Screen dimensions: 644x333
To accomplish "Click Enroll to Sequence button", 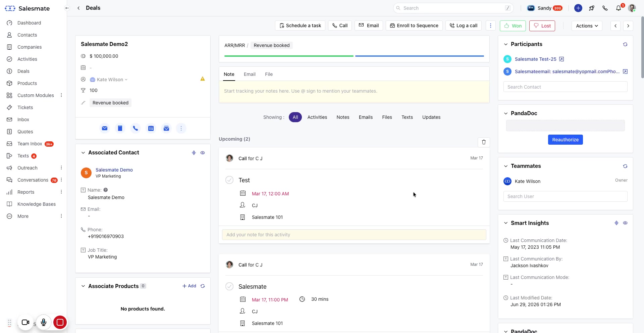I will click(x=414, y=26).
